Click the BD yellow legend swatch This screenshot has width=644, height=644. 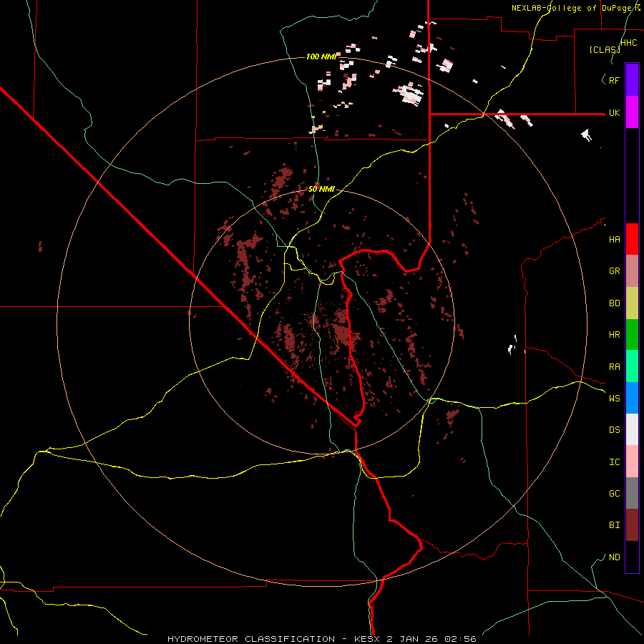(632, 303)
